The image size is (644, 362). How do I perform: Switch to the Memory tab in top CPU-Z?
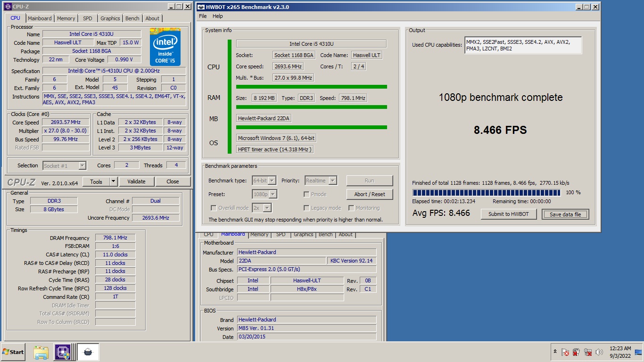pos(66,18)
